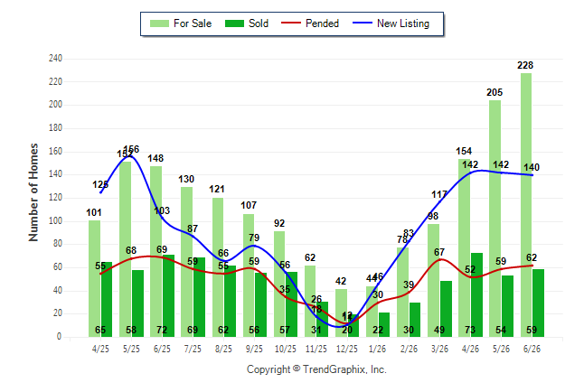Click the 9/25 x-axis label
The width and height of the screenshot is (584, 392).
coord(254,349)
